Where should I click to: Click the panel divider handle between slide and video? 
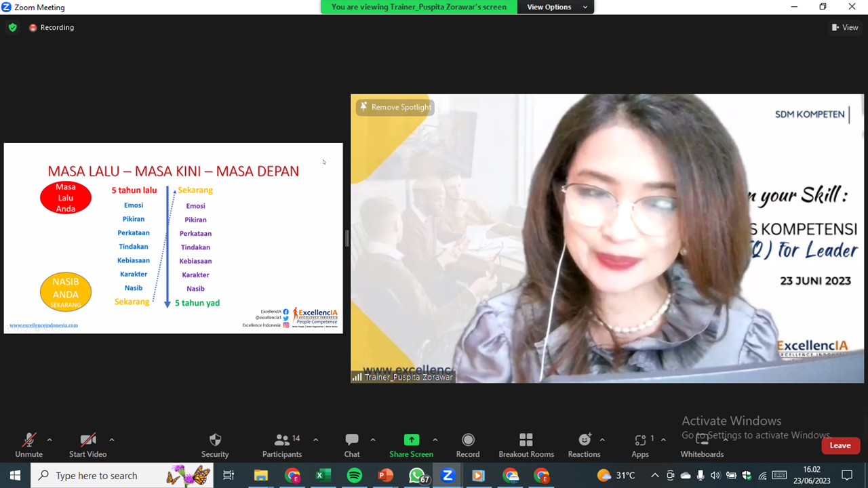[x=347, y=238]
